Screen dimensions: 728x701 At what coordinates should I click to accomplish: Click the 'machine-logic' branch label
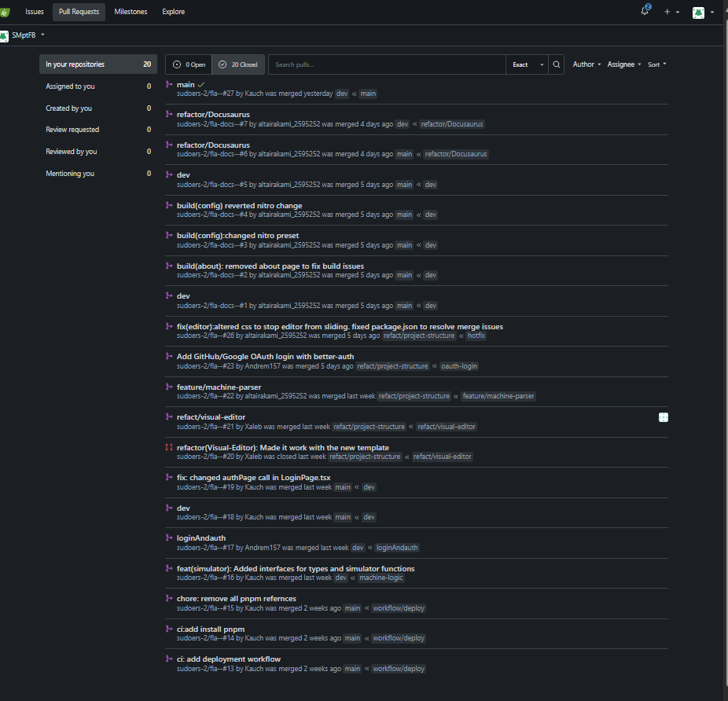(381, 578)
